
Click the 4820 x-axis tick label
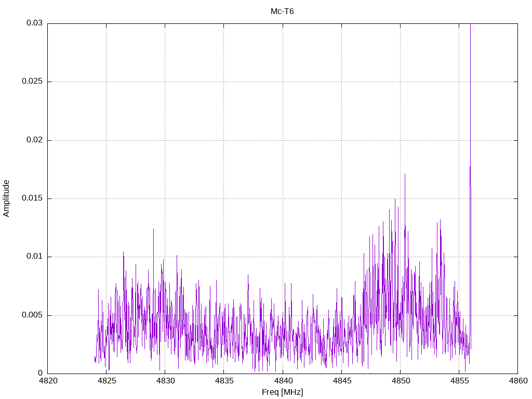48,381
